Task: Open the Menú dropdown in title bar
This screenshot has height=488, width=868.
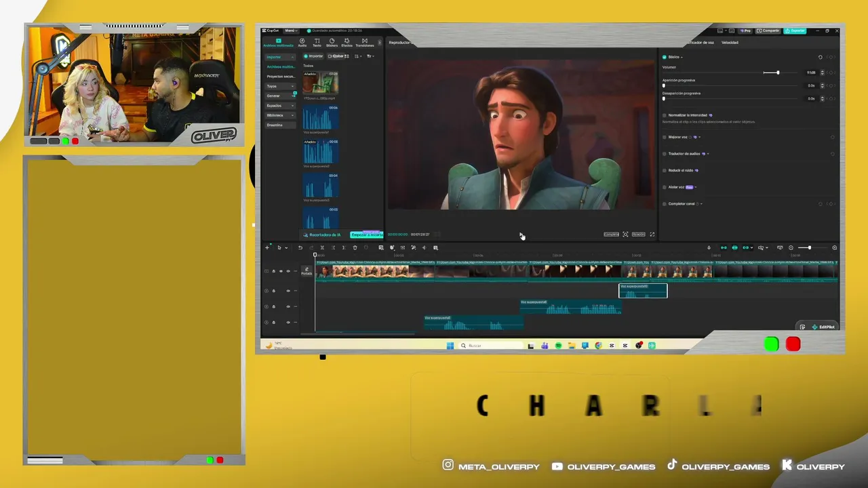Action: pos(291,30)
